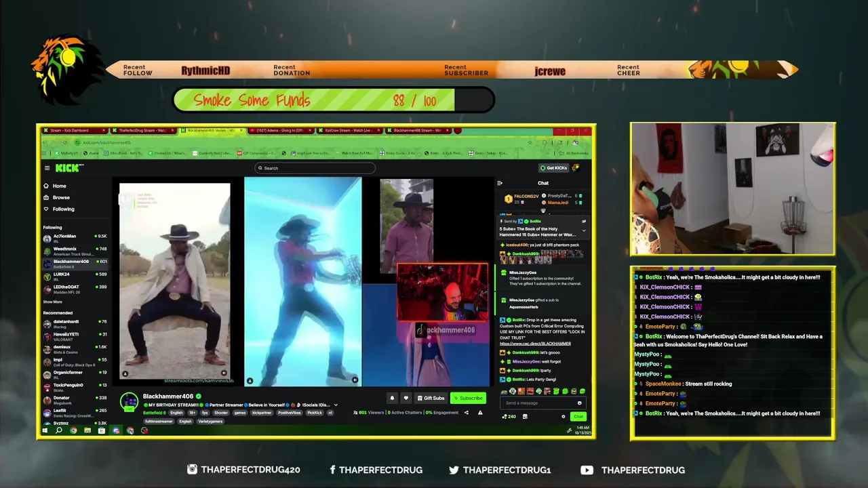Screen dimensions: 868x488
Task: Open Windows taskbar search icon
Action: tap(59, 430)
